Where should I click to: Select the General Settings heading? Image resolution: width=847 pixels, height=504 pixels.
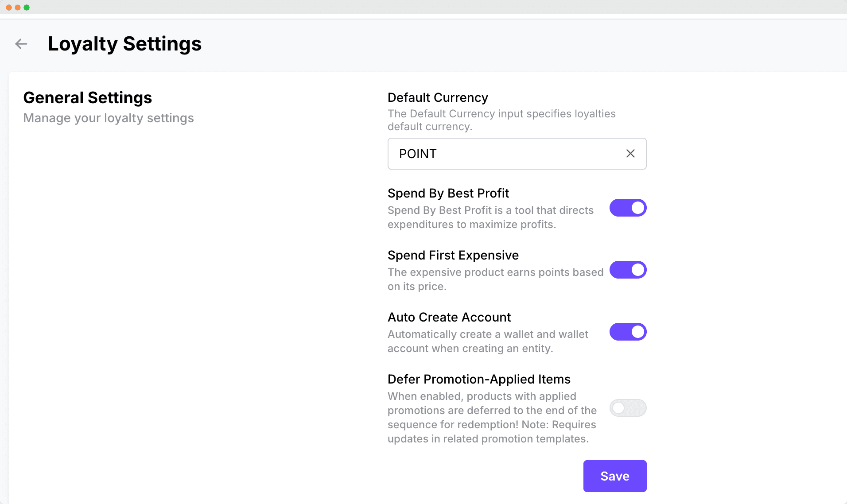pyautogui.click(x=87, y=97)
